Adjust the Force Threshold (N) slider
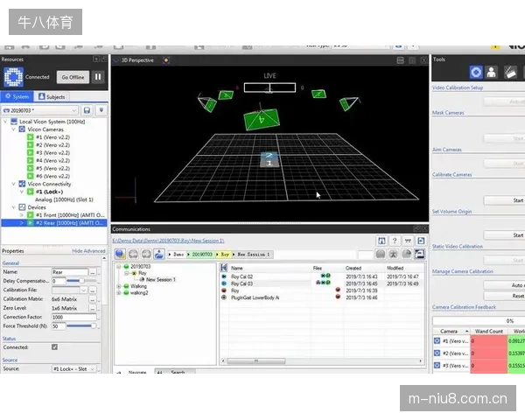Image resolution: width=525 pixels, height=420 pixels. [x=81, y=325]
